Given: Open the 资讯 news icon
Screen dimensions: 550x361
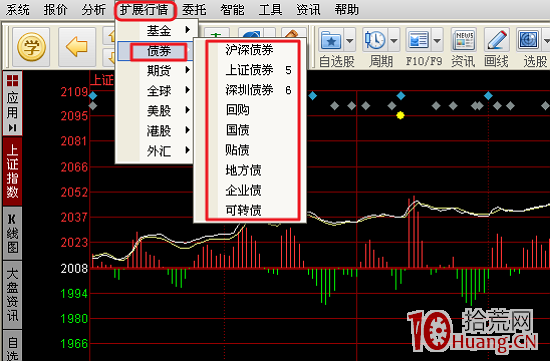Looking at the screenshot, I should coord(464,41).
